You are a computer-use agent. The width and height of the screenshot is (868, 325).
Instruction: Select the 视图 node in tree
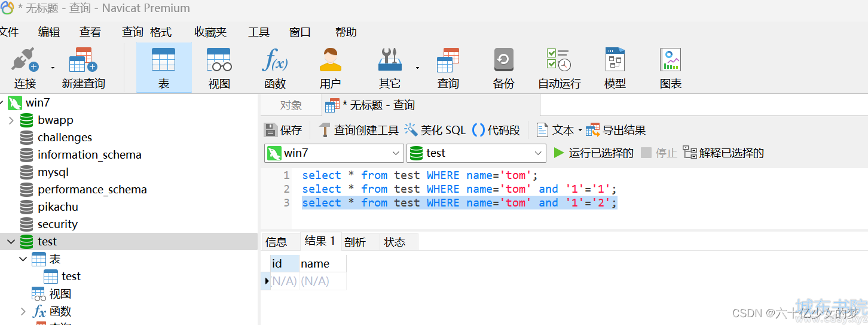click(60, 294)
